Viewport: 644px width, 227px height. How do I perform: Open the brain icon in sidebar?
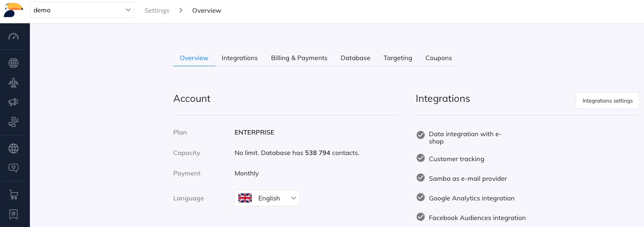pos(14,63)
